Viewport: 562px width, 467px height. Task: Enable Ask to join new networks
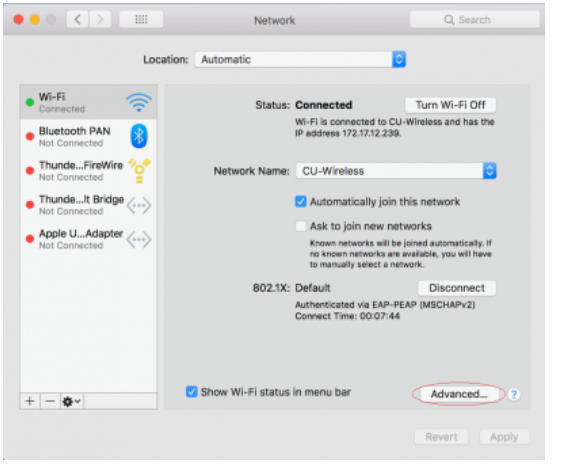click(301, 226)
